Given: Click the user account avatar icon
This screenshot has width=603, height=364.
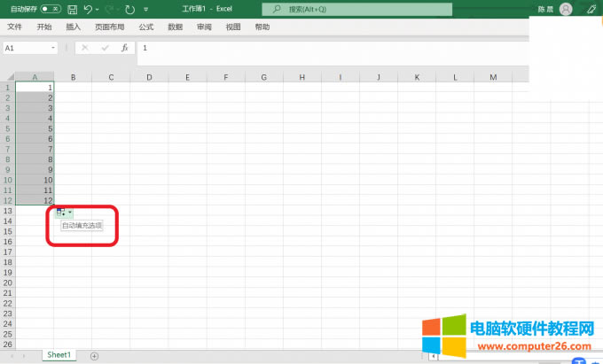Looking at the screenshot, I should click(x=566, y=9).
